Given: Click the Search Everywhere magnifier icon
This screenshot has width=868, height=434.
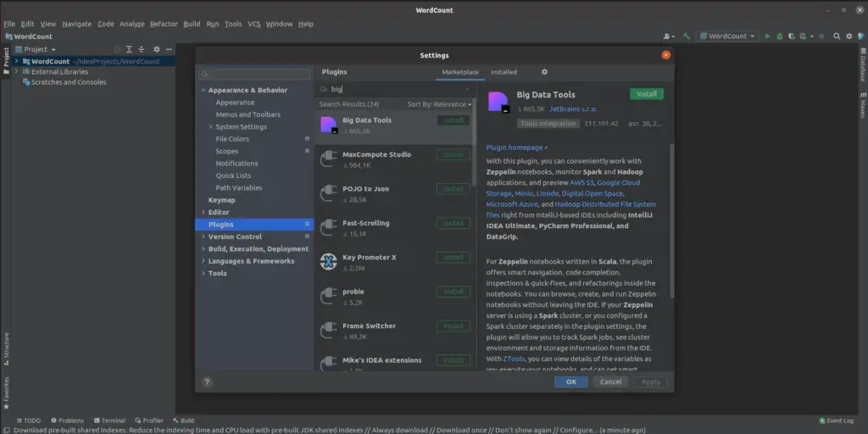Looking at the screenshot, I should pyautogui.click(x=837, y=36).
